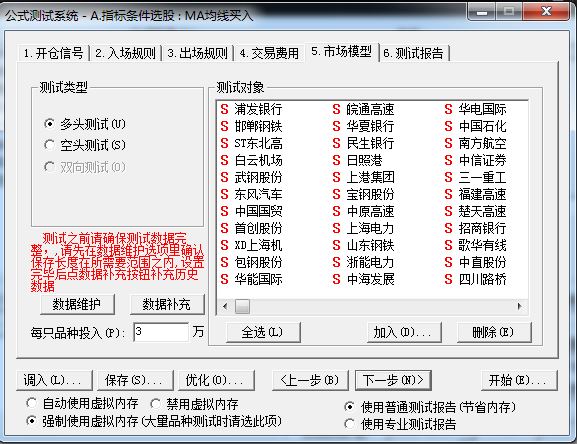This screenshot has width=577, height=444.
Task: Select the S icon beside 皖通高速
Action: pyautogui.click(x=336, y=109)
